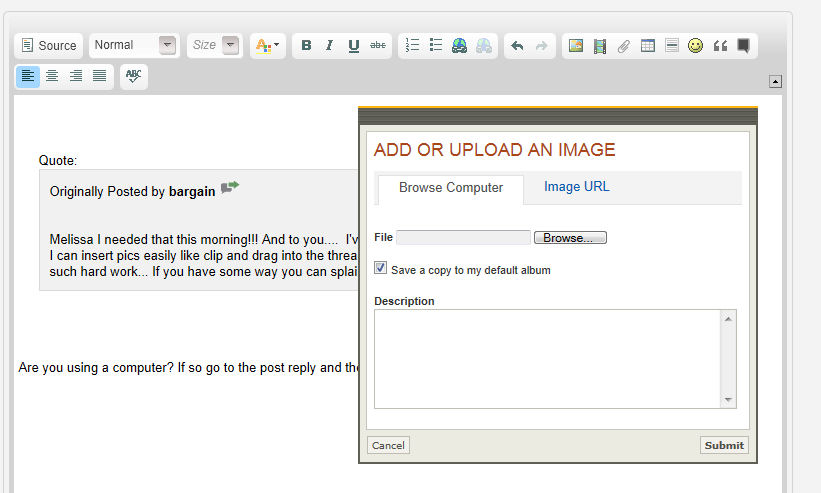The height and width of the screenshot is (493, 821).
Task: Insert a smiley emoticon
Action: (x=695, y=45)
